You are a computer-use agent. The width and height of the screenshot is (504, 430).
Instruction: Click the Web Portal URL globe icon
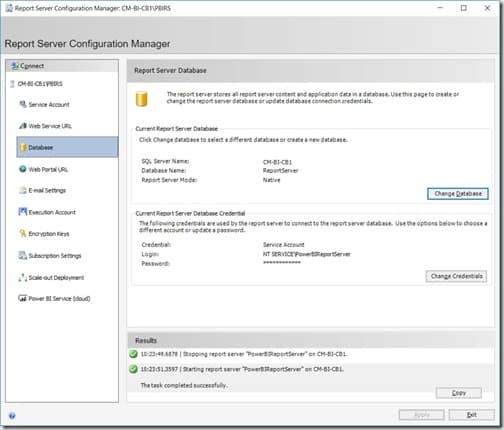click(x=23, y=169)
